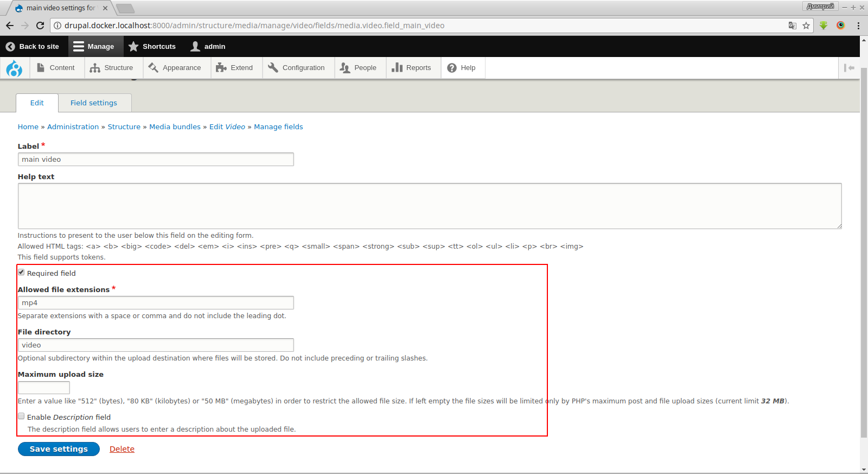Click the scrollbar up arrow
The height and width of the screenshot is (474, 868).
point(864,40)
